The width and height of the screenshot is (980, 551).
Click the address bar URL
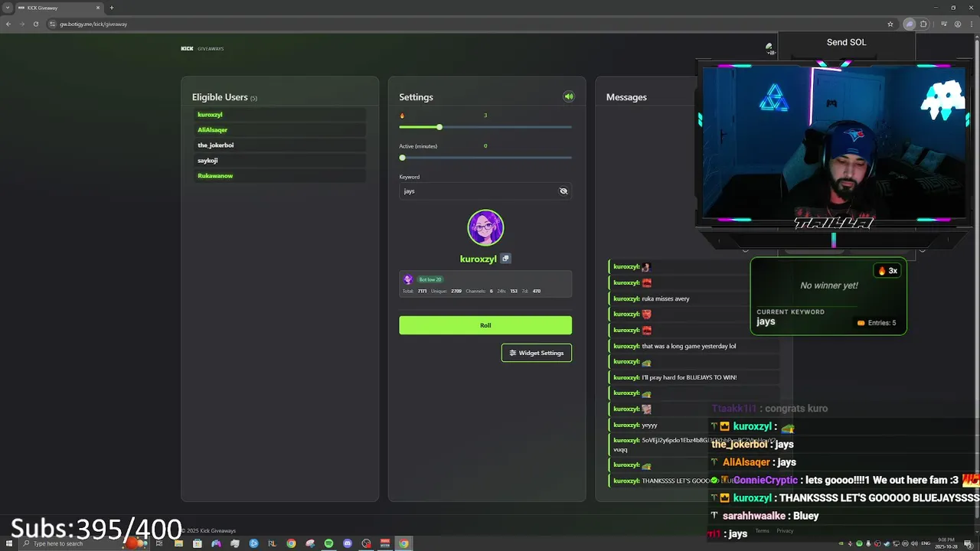[93, 24]
